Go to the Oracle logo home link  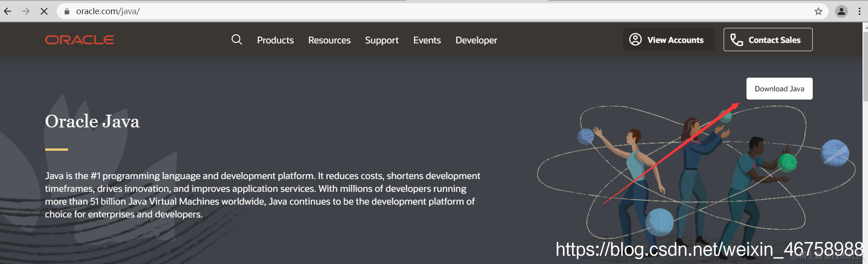[79, 40]
